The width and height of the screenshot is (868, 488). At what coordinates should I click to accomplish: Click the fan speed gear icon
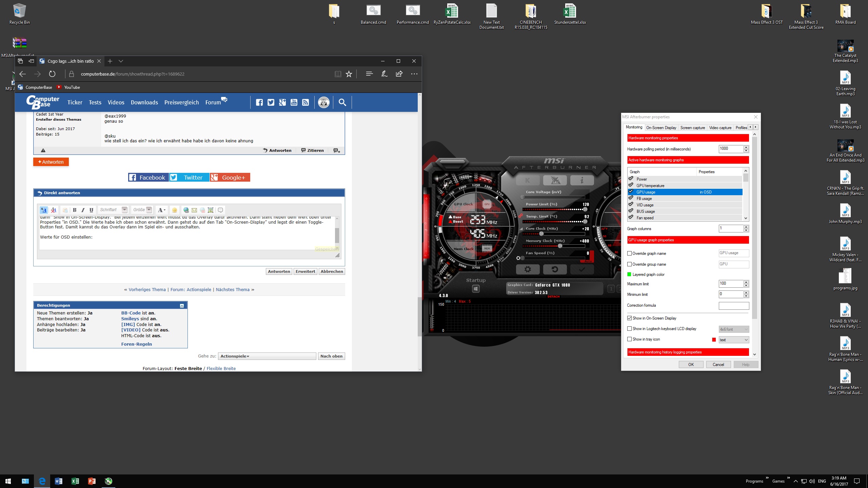518,258
